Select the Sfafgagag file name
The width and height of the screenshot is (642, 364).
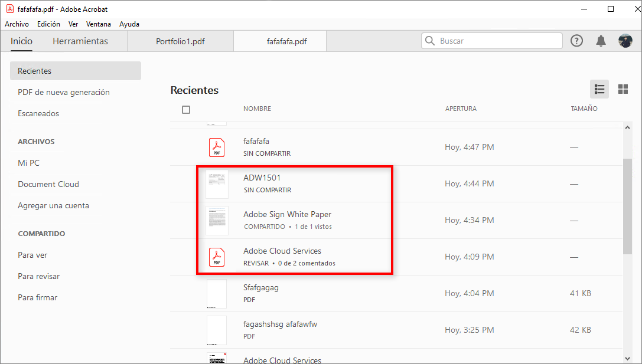(x=261, y=288)
